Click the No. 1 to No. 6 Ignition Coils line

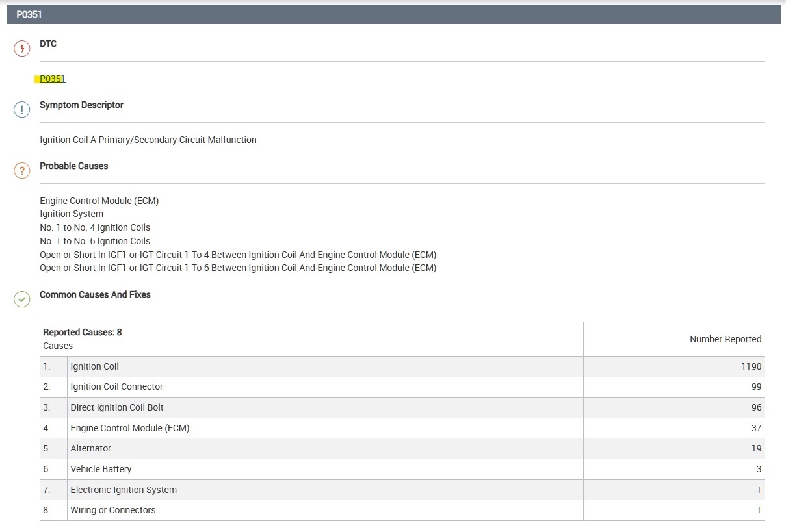pyautogui.click(x=95, y=241)
